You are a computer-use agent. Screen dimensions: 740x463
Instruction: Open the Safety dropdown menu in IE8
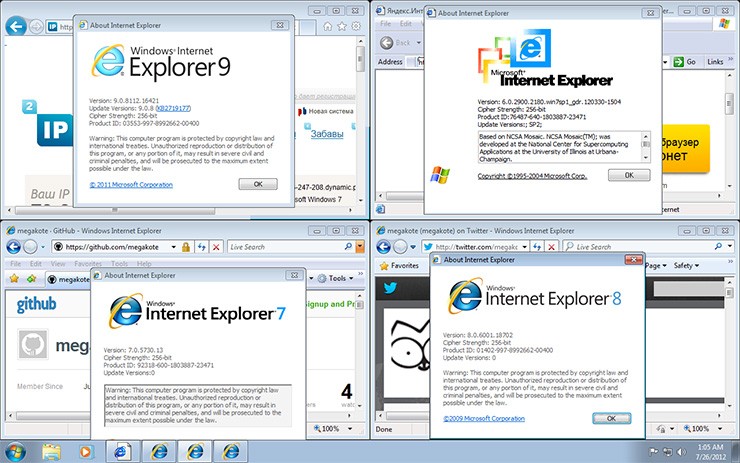click(x=686, y=266)
